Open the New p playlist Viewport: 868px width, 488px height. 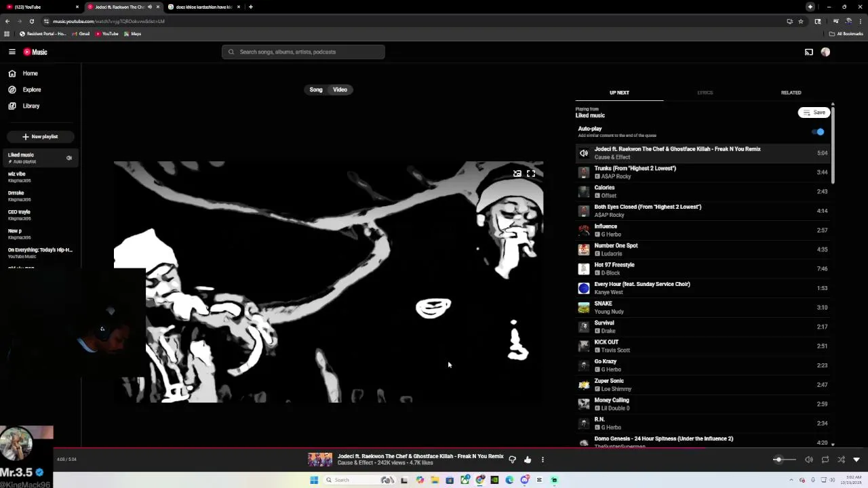40,234
